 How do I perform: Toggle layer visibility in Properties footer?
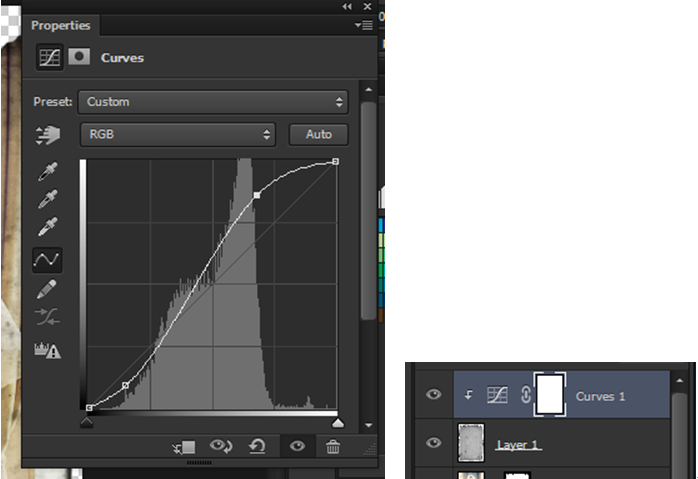pyautogui.click(x=297, y=446)
